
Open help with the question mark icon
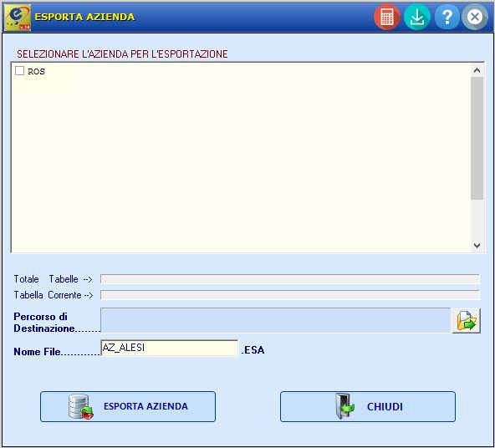coord(447,17)
